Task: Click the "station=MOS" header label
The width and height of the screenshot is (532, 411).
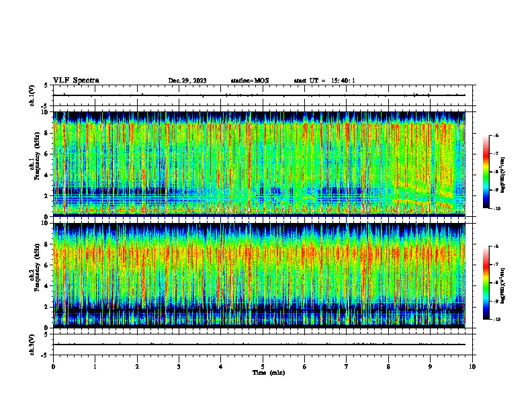Action: tap(250, 81)
